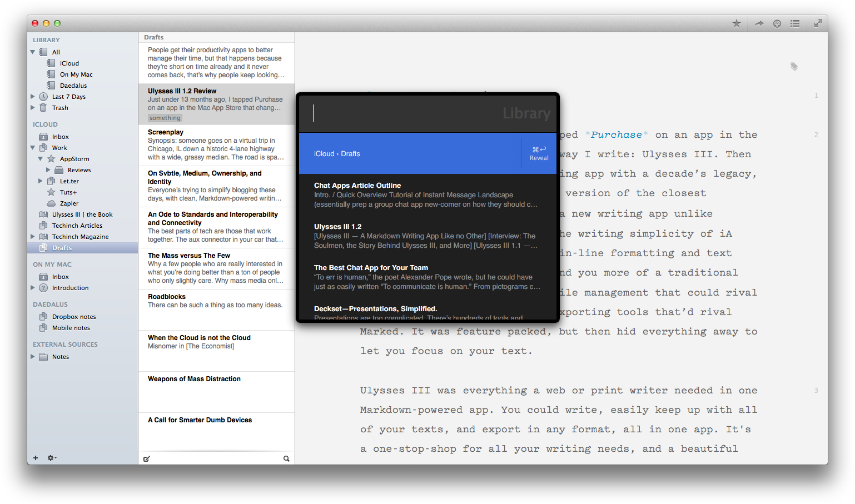Open Weapons of Mass Distraction sheet
This screenshot has width=855, height=504.
click(216, 392)
